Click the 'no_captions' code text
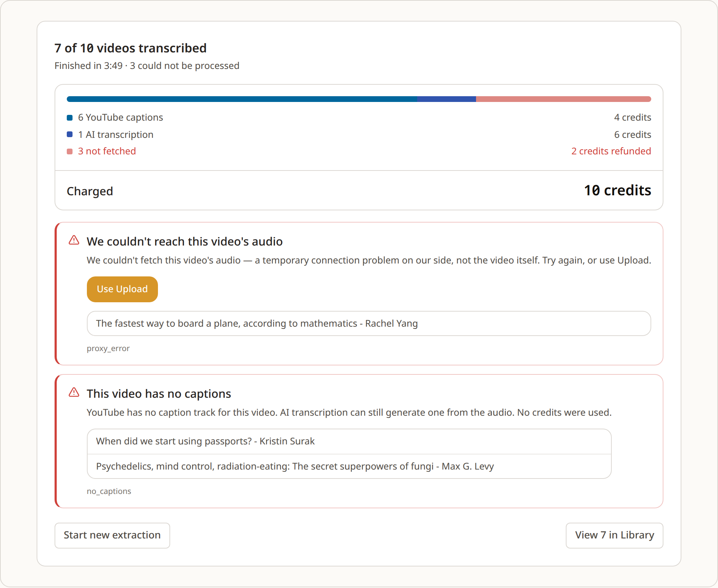 [x=109, y=491]
